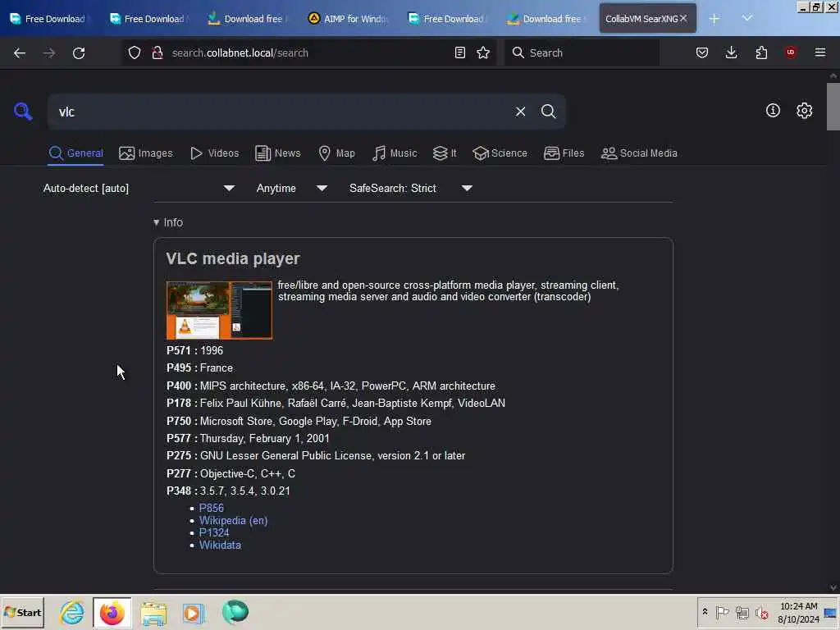840x630 pixels.
Task: Open the P1324 link
Action: 214,532
